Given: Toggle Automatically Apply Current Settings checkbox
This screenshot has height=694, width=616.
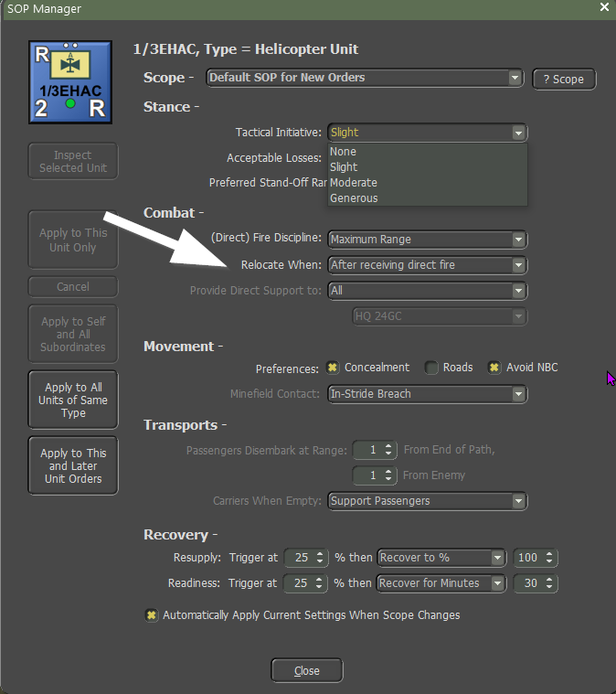Looking at the screenshot, I should tap(151, 615).
